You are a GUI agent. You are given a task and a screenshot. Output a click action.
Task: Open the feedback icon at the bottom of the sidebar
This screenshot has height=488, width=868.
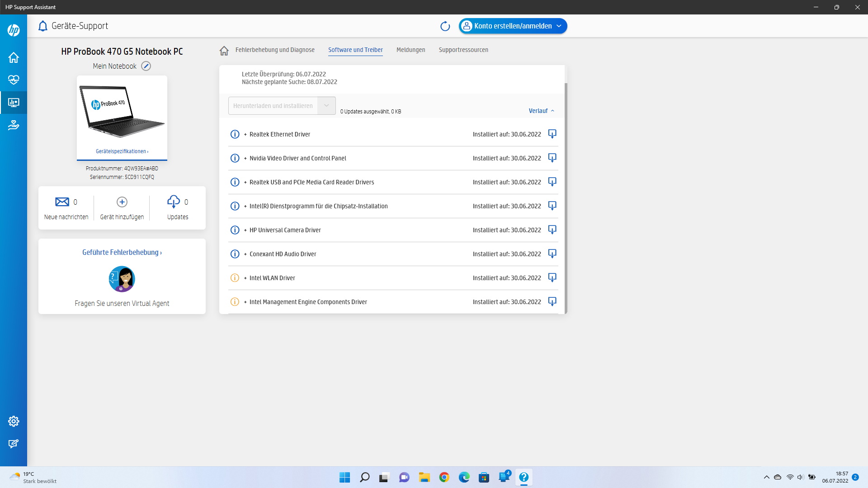pyautogui.click(x=14, y=444)
